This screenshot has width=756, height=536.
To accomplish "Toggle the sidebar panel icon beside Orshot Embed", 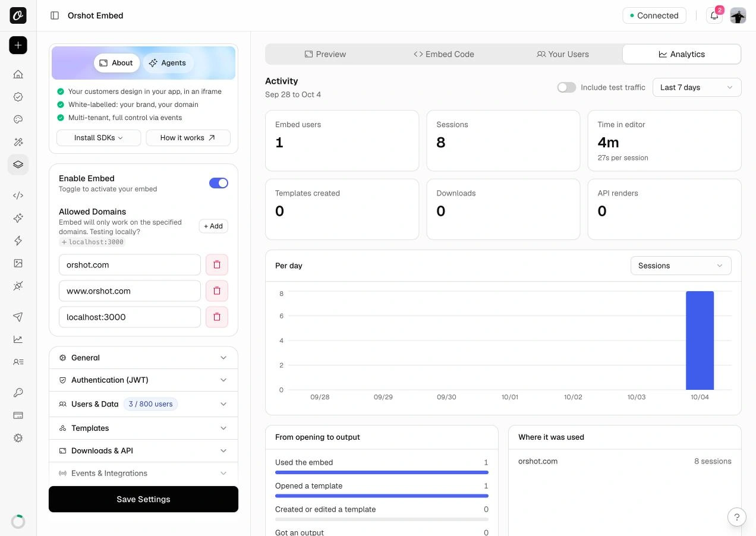I will tap(55, 15).
